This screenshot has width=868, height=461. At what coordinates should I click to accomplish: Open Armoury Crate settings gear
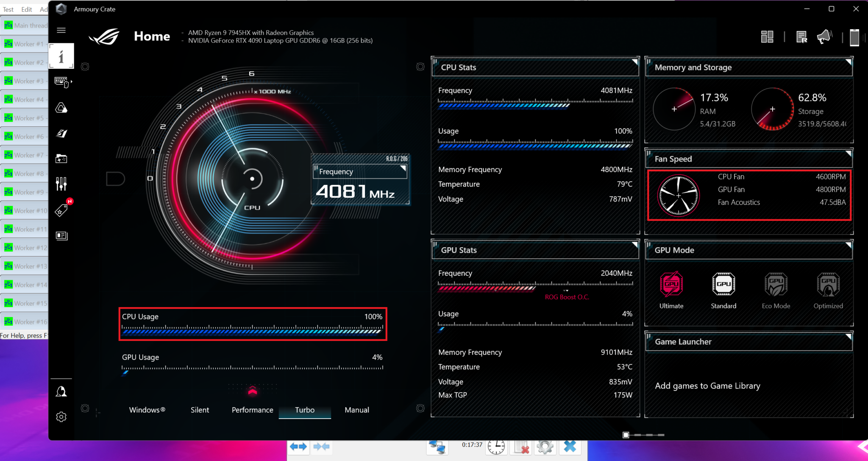[61, 417]
